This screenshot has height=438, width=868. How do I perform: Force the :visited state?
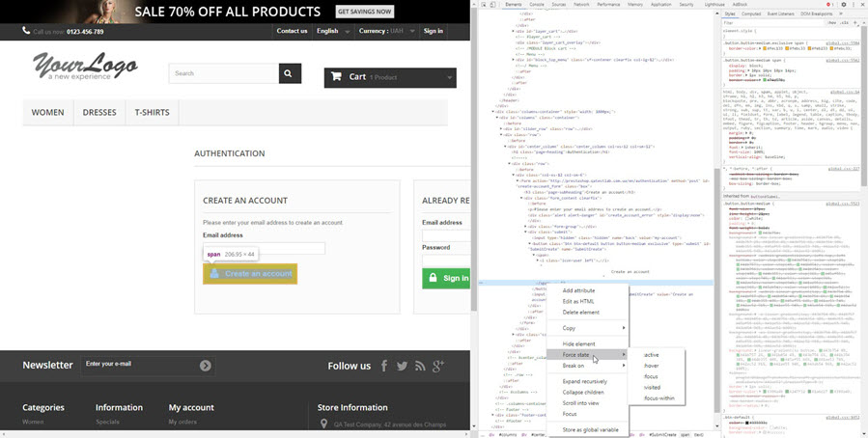point(658,387)
